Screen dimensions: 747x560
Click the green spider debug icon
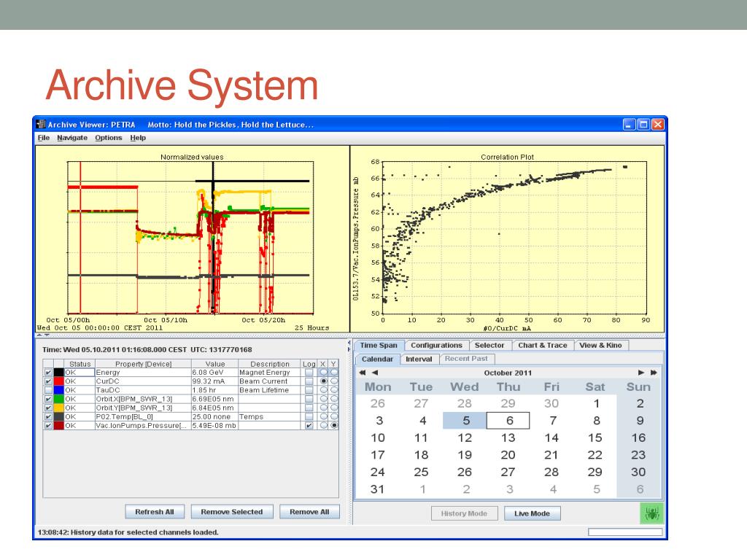pos(651,513)
